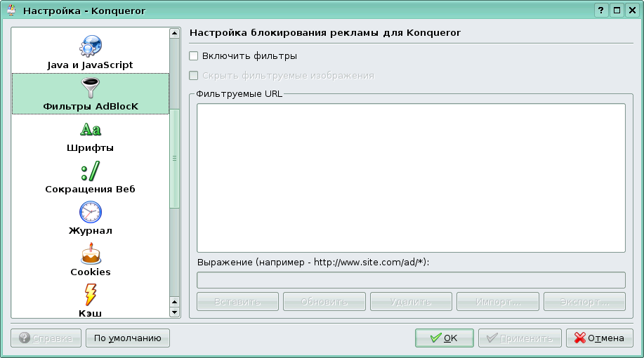Open the Кэш lightning bolt icon
This screenshot has height=358, width=644.
tap(90, 293)
